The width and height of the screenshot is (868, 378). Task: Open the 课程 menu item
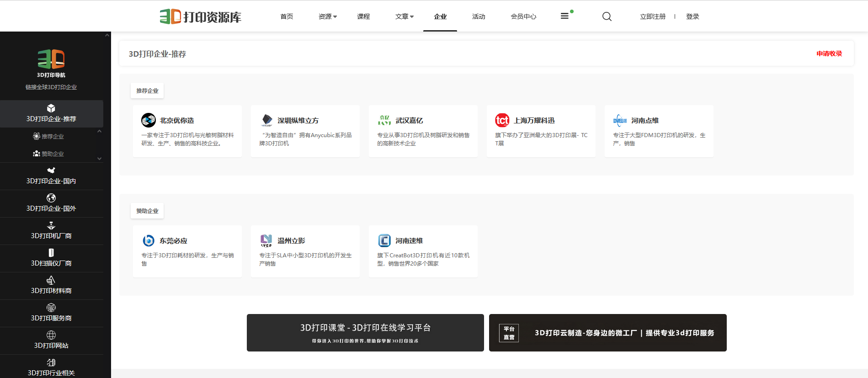[363, 16]
